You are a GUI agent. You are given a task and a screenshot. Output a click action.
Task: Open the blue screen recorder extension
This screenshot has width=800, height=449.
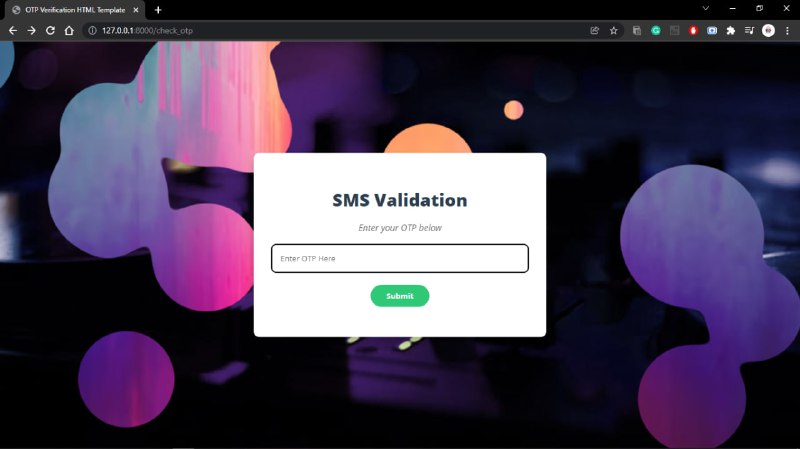tap(712, 31)
